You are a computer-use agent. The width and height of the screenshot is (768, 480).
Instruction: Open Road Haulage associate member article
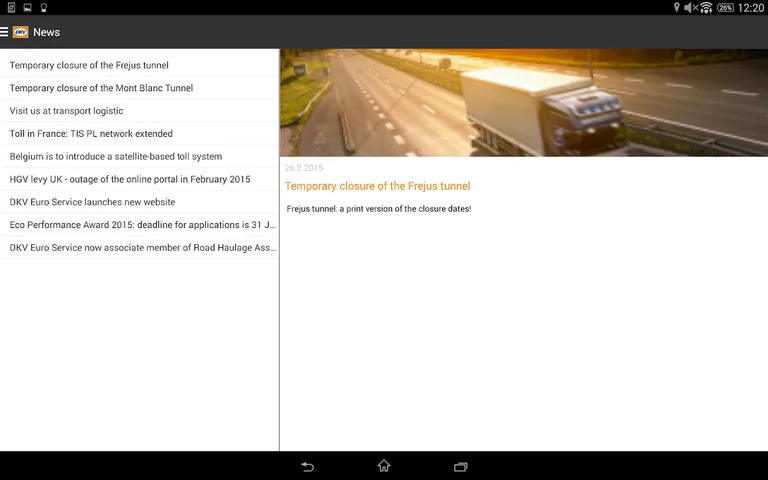click(140, 247)
